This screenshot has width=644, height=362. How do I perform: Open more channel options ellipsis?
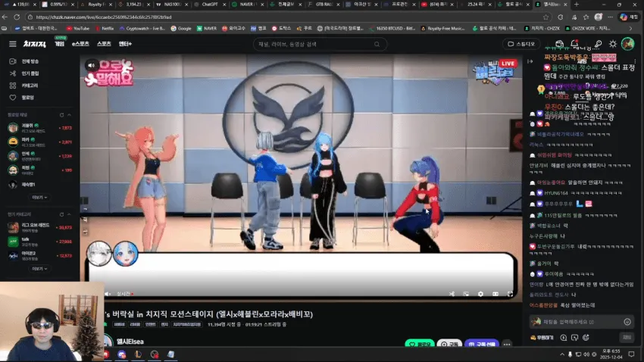507,344
